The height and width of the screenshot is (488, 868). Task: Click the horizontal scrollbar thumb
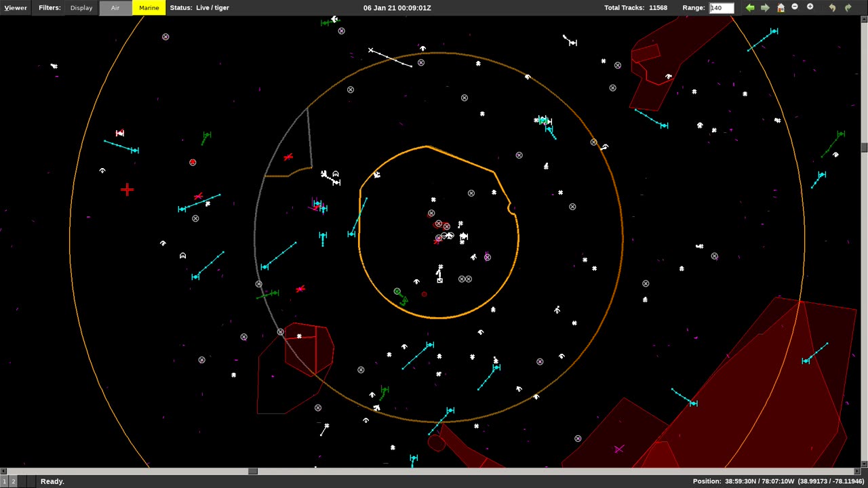click(253, 471)
